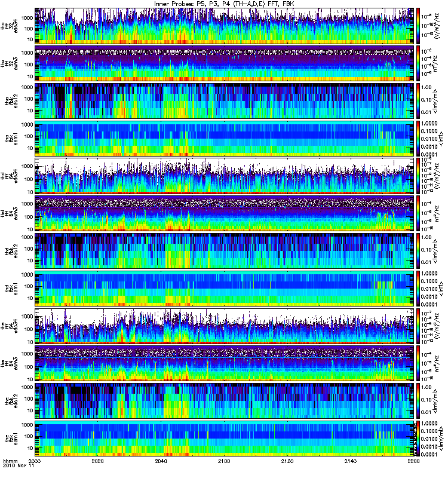Screen dimensions: 448x478
Task: Click the 'the fbk scm1' y-axis title
Action: pyautogui.click(x=11, y=439)
